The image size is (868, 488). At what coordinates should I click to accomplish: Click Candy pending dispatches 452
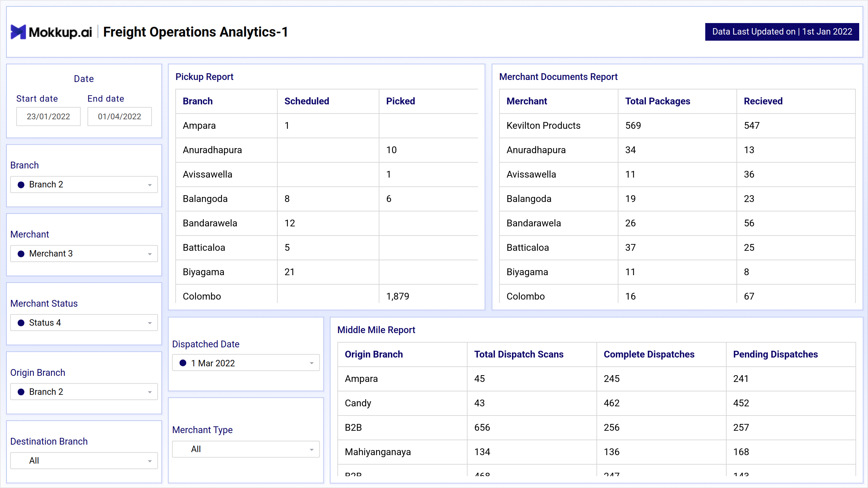coord(741,403)
